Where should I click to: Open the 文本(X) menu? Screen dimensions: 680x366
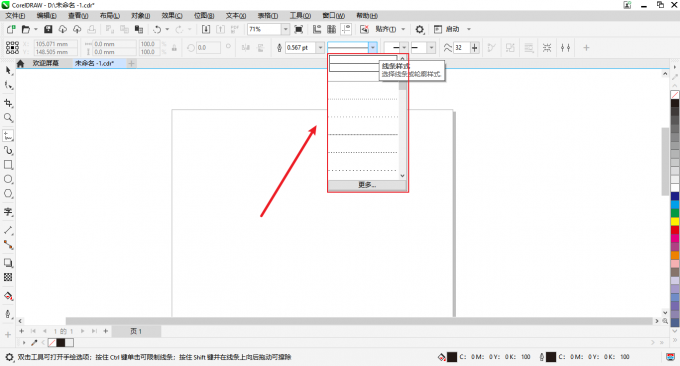[x=236, y=16]
